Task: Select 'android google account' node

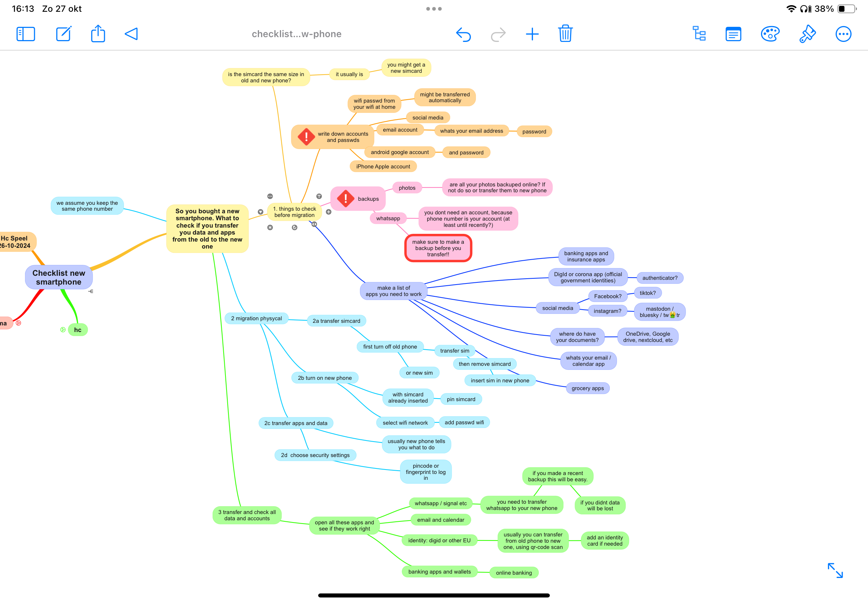Action: (x=399, y=152)
